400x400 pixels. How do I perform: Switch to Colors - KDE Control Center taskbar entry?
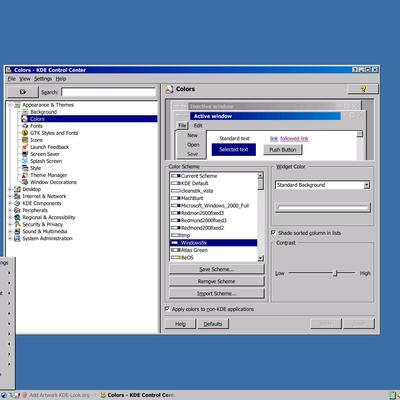(x=137, y=395)
